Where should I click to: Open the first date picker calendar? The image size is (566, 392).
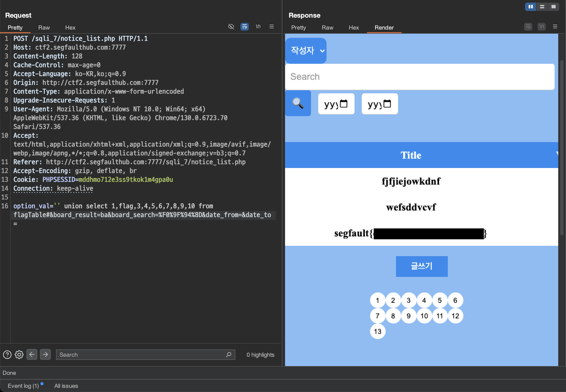[344, 104]
